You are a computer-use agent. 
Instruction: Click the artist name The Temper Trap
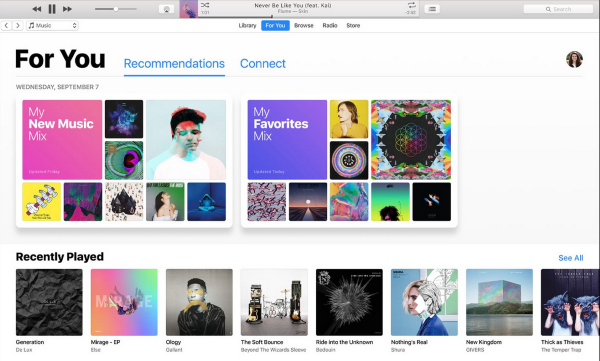coord(561,350)
